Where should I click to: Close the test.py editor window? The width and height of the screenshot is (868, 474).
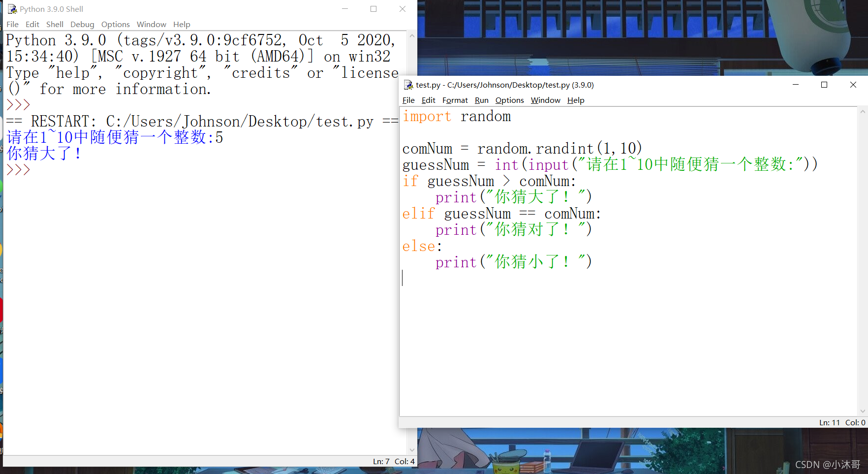853,85
